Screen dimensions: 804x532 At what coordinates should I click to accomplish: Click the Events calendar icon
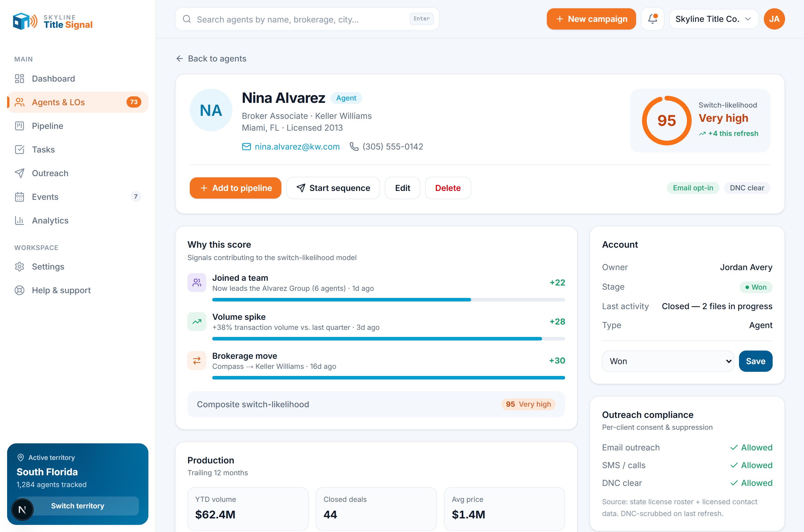pyautogui.click(x=19, y=197)
